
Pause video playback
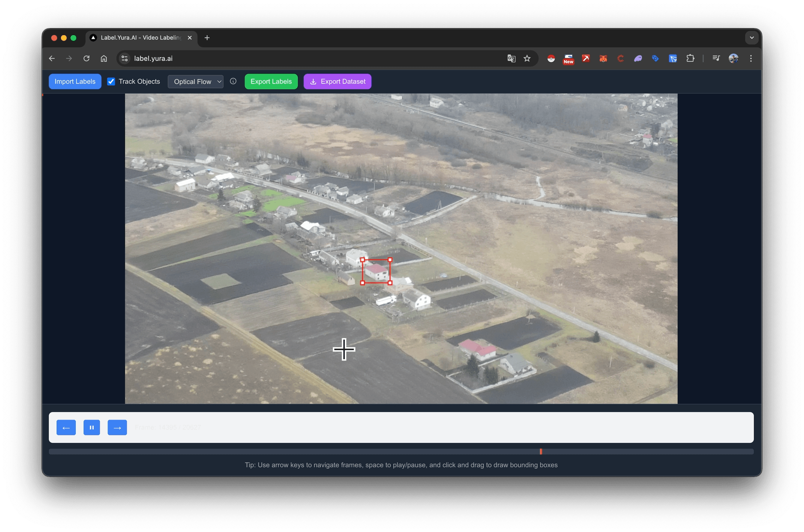[92, 427]
